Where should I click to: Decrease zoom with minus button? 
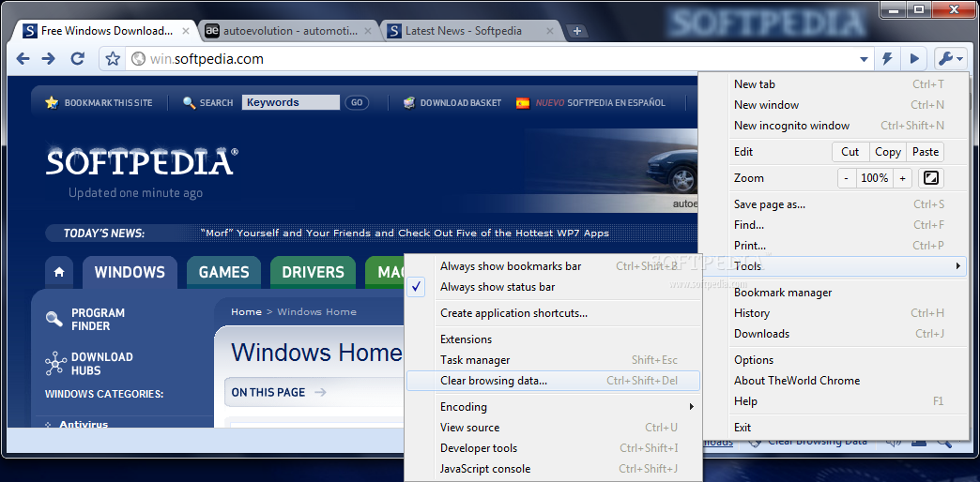(x=846, y=178)
